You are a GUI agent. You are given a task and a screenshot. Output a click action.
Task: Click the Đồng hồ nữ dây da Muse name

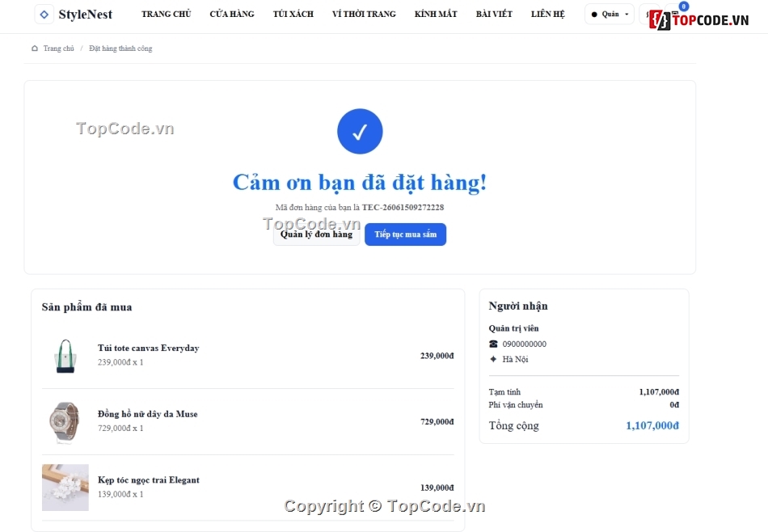(x=147, y=414)
